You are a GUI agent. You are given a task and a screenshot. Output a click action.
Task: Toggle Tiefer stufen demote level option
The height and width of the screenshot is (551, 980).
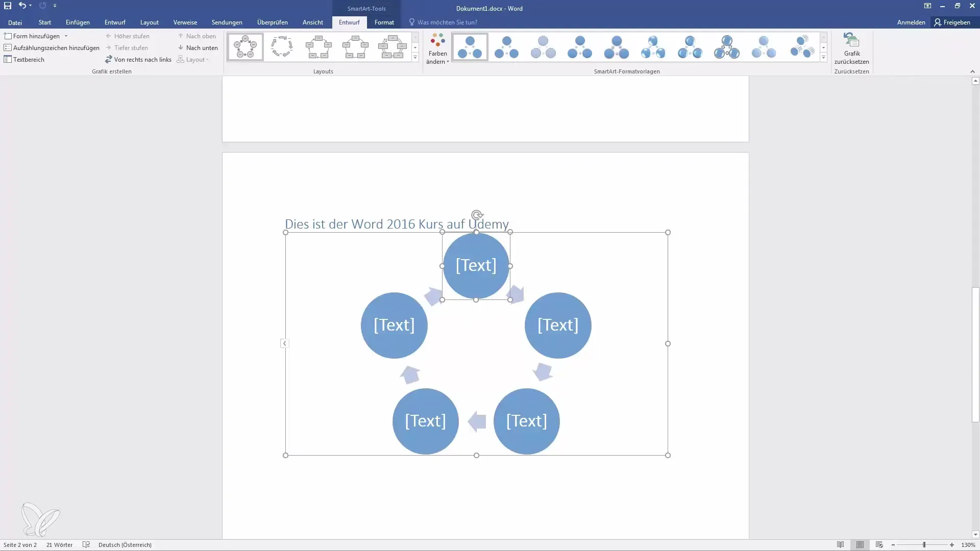[x=130, y=47]
